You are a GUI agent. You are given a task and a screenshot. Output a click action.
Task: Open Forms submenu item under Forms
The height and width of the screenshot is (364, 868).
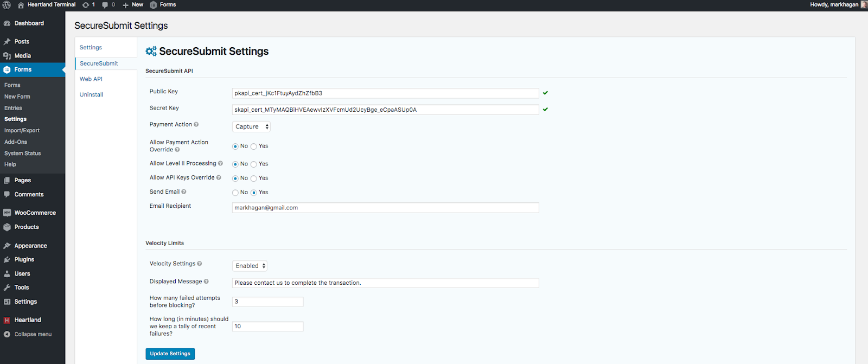click(x=12, y=85)
